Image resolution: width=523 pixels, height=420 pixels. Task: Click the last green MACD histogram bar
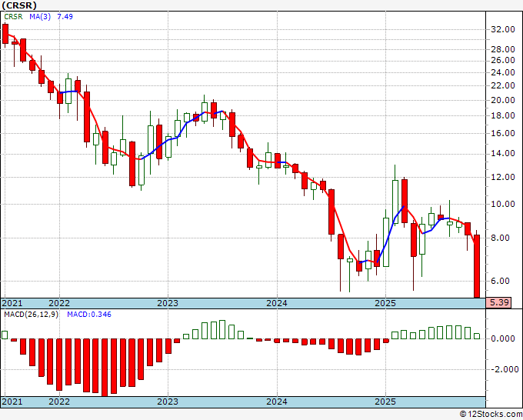point(477,336)
